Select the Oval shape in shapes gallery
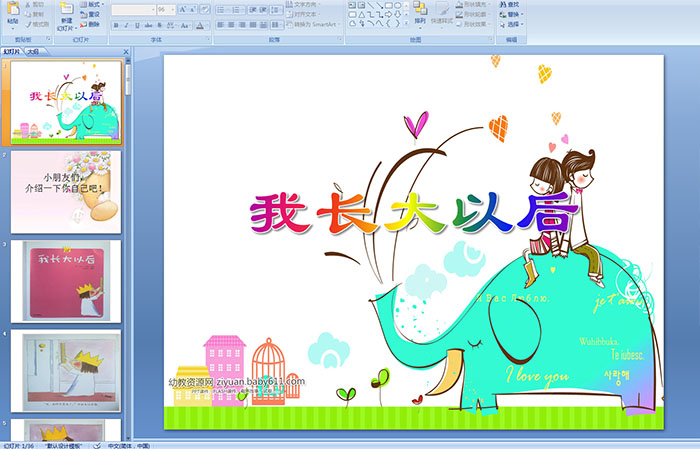 click(x=397, y=5)
